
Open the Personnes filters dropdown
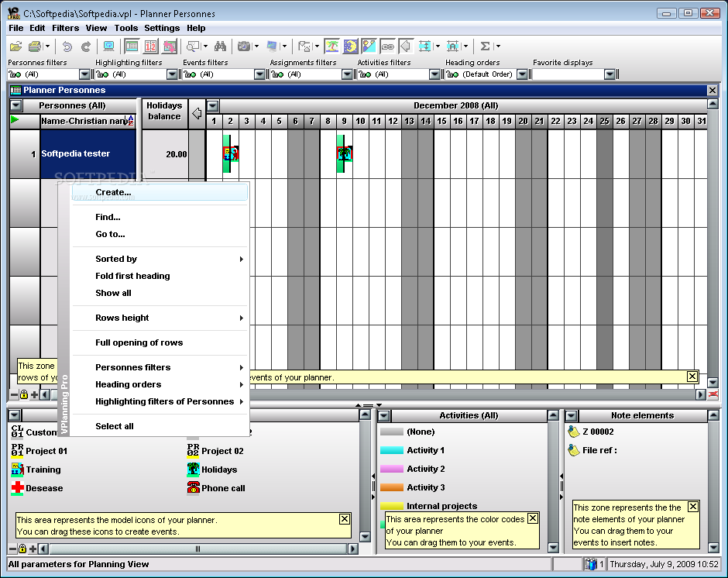tap(84, 74)
